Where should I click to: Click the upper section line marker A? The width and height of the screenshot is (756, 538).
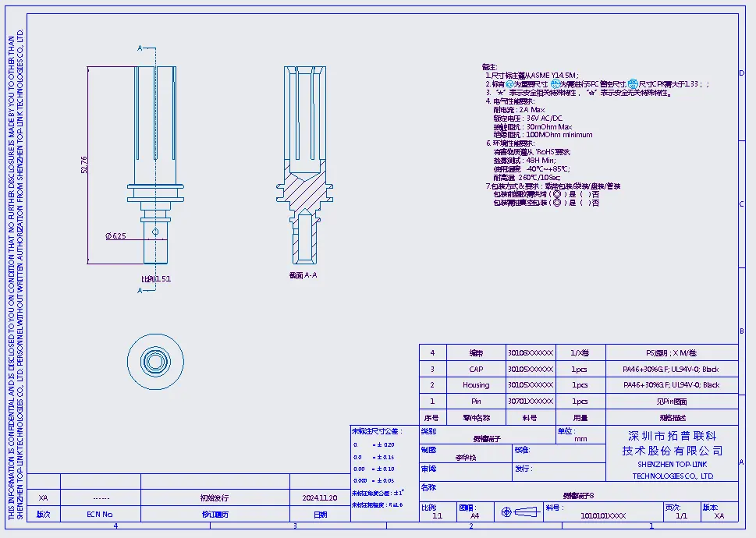click(140, 48)
